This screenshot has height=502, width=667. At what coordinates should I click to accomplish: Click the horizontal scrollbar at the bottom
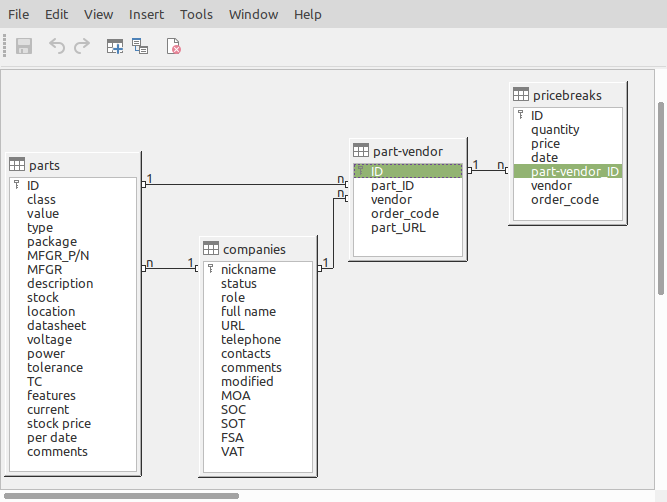[x=120, y=495]
